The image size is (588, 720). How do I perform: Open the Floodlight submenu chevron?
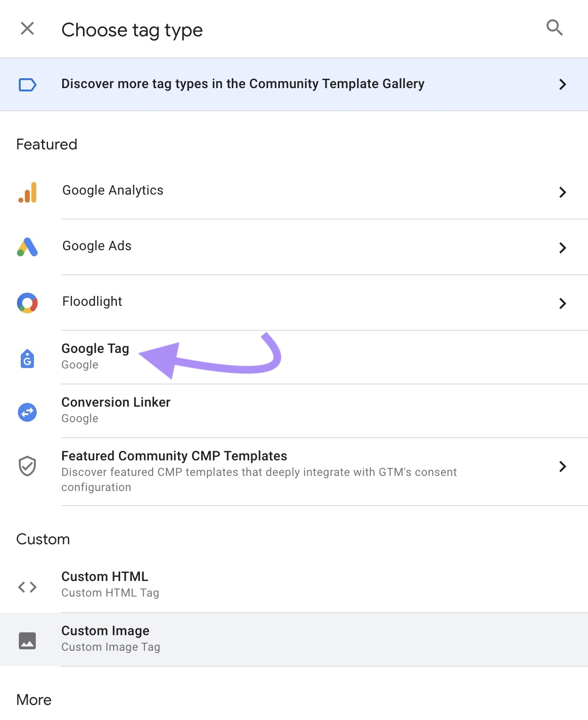click(x=563, y=303)
